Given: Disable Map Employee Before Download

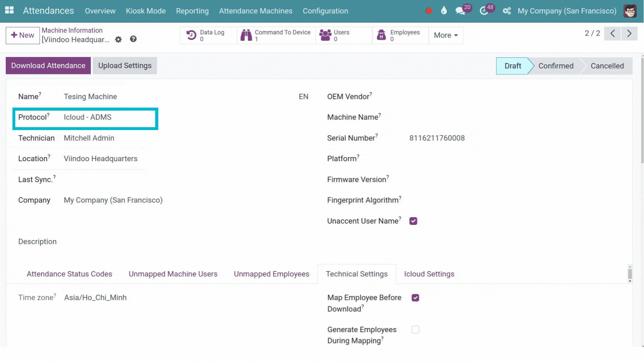Looking at the screenshot, I should coord(415,298).
